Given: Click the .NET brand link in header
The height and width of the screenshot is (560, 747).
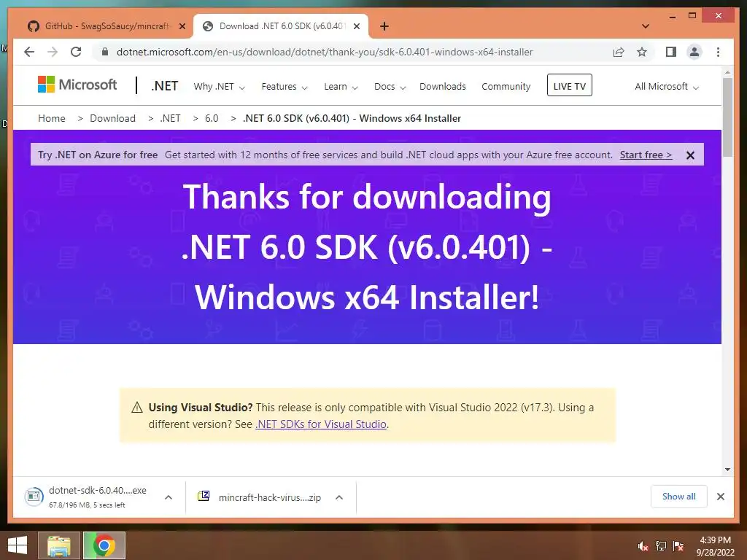Looking at the screenshot, I should tap(164, 86).
